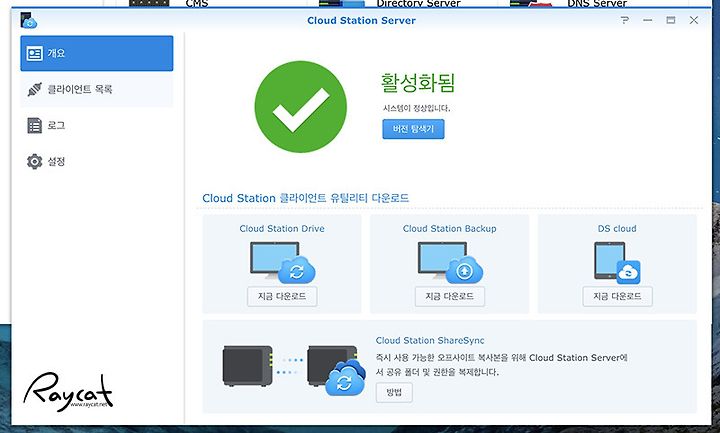Open the 클라이언트 목록 client list tab

pyautogui.click(x=96, y=90)
